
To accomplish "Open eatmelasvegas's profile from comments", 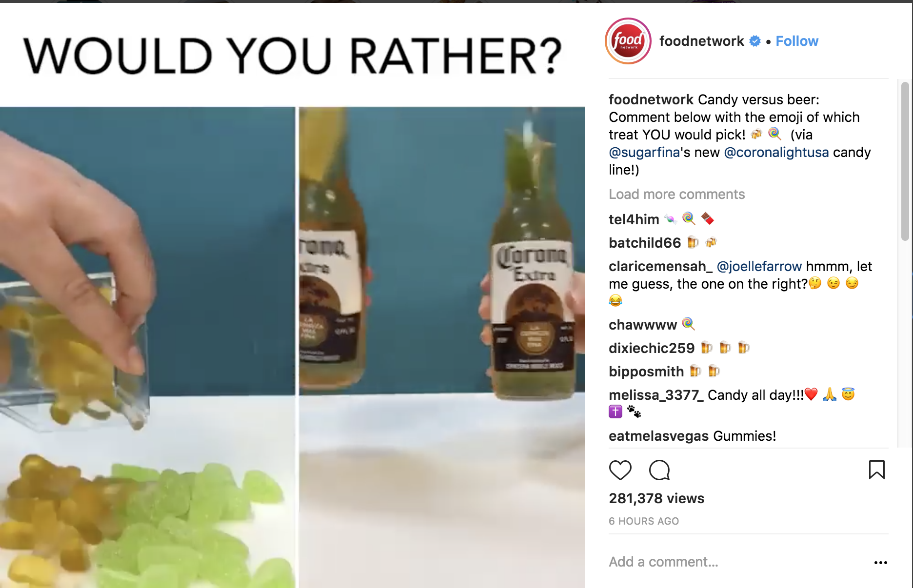I will [x=658, y=436].
